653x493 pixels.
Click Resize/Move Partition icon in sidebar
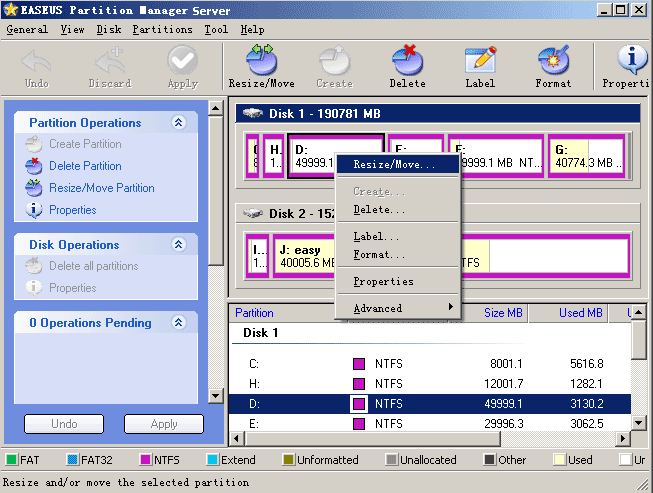pyautogui.click(x=34, y=188)
